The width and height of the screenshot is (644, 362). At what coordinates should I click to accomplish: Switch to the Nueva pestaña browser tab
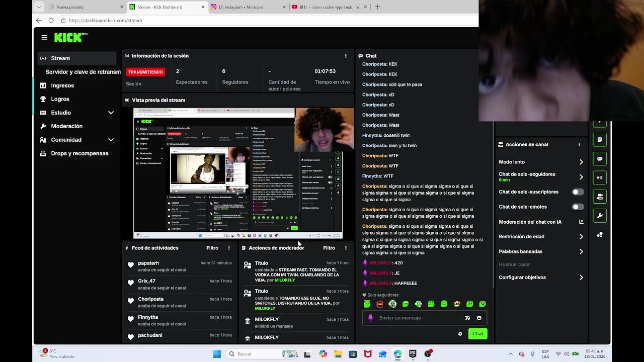[x=86, y=7]
